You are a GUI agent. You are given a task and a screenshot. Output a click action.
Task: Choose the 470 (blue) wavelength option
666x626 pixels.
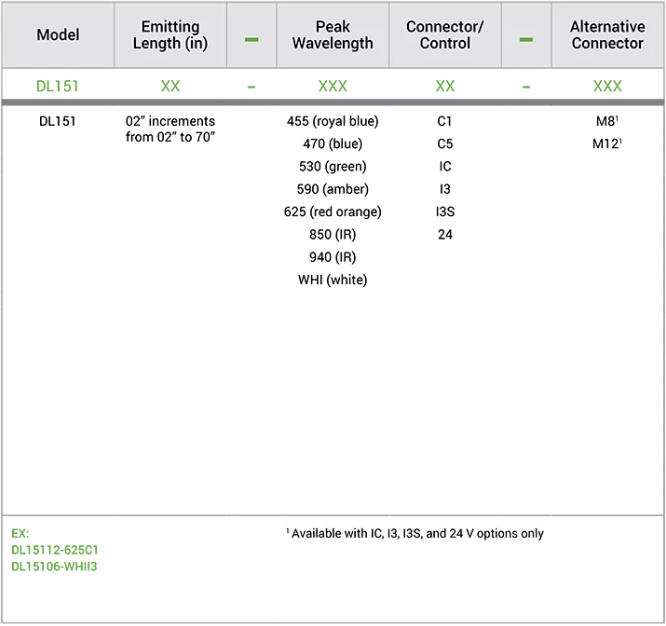[332, 144]
